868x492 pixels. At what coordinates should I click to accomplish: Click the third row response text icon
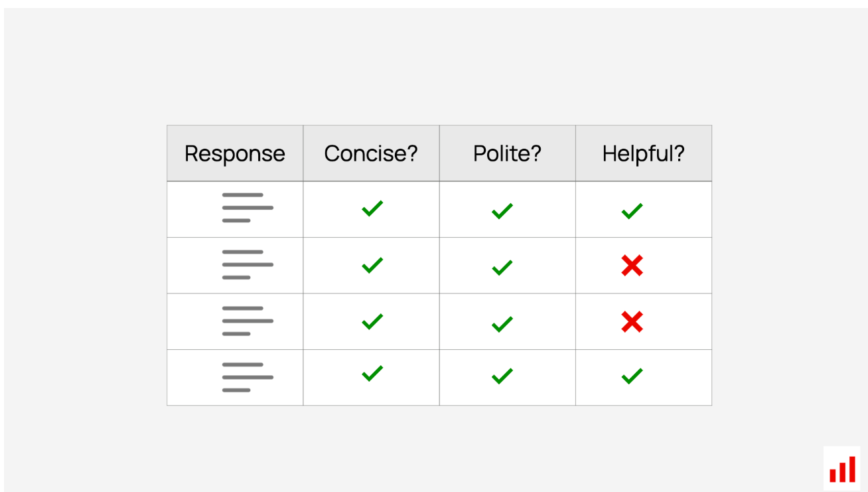click(248, 321)
